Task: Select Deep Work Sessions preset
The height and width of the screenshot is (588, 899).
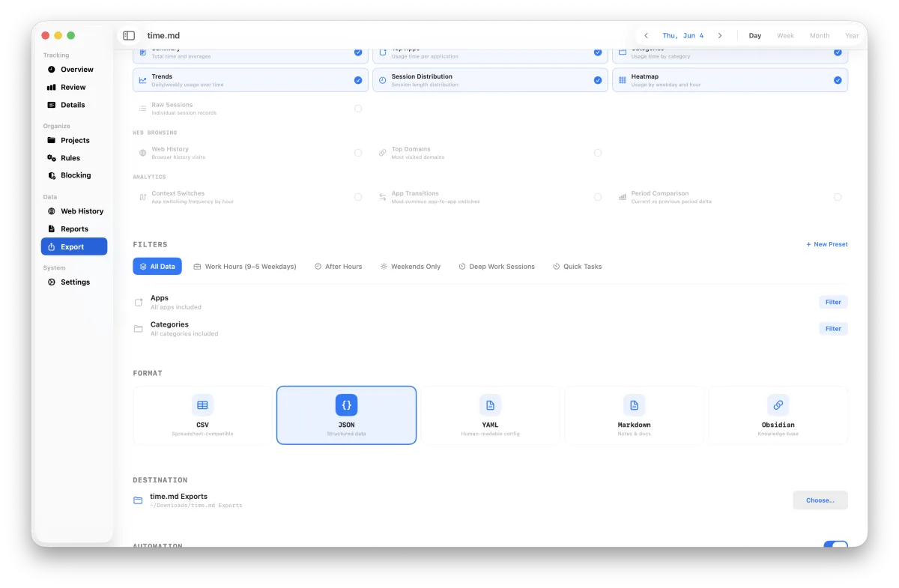Action: point(497,267)
